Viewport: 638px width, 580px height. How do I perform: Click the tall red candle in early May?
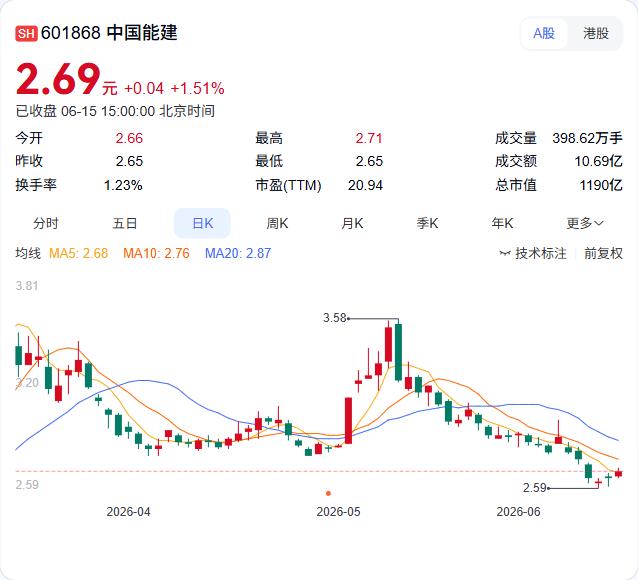click(x=348, y=420)
